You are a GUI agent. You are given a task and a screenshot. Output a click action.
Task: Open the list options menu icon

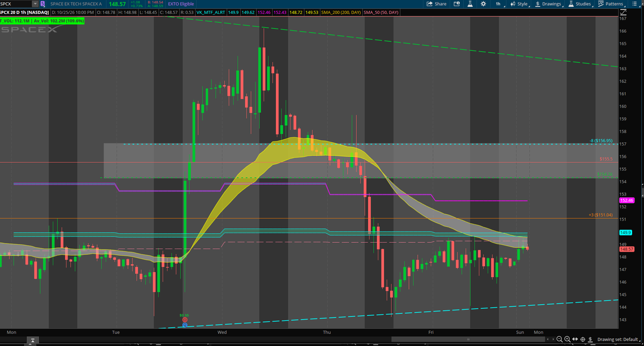coord(635,4)
